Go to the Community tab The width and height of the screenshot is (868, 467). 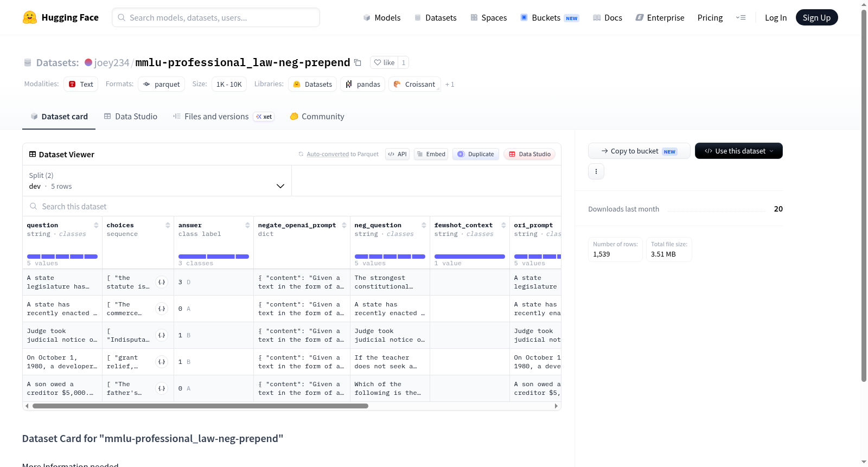(317, 116)
